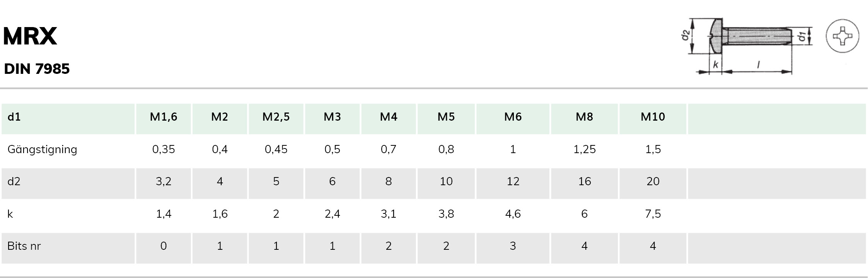This screenshot has width=868, height=278.
Task: Select the k value 7,5 cell
Action: pyautogui.click(x=653, y=214)
